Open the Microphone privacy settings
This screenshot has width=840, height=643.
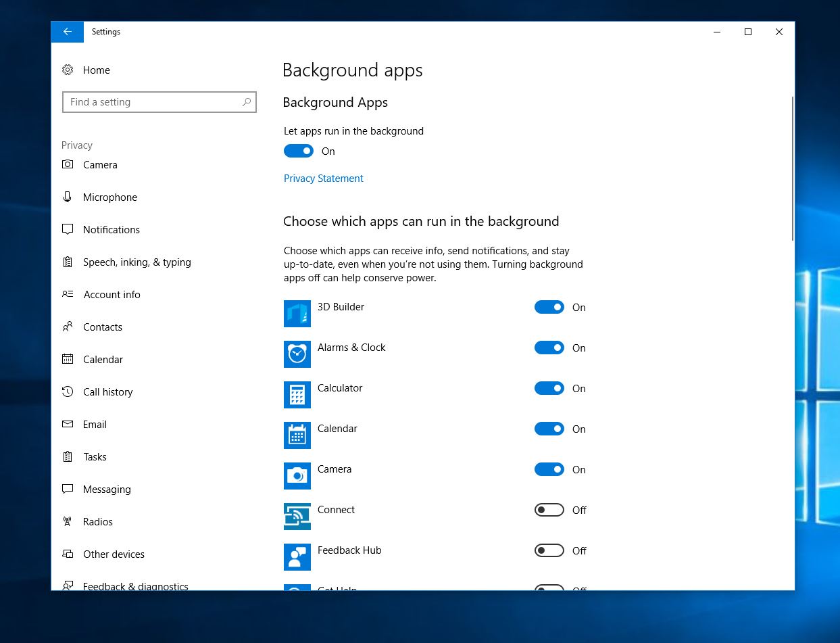(x=109, y=197)
